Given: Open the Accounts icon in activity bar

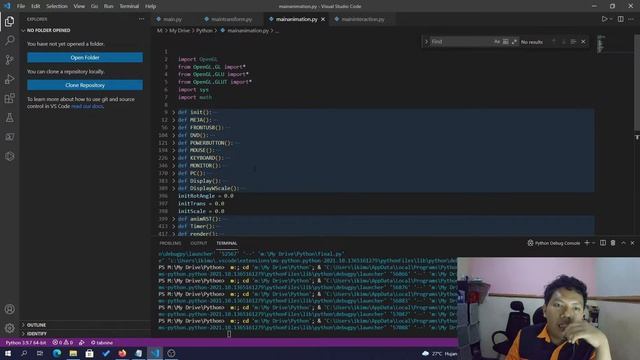Looking at the screenshot, I should (x=9, y=309).
